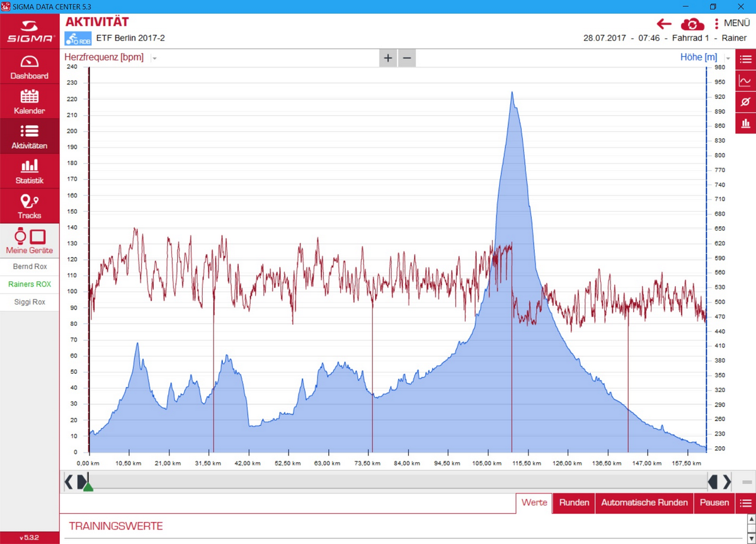The height and width of the screenshot is (544, 756).
Task: Open the Kalender view
Action: [x=30, y=101]
